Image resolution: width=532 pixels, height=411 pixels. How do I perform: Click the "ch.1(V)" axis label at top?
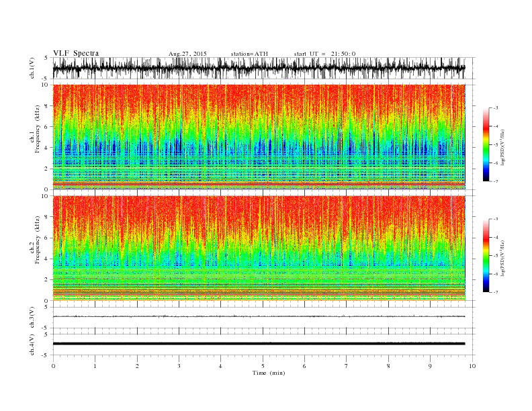pyautogui.click(x=32, y=68)
